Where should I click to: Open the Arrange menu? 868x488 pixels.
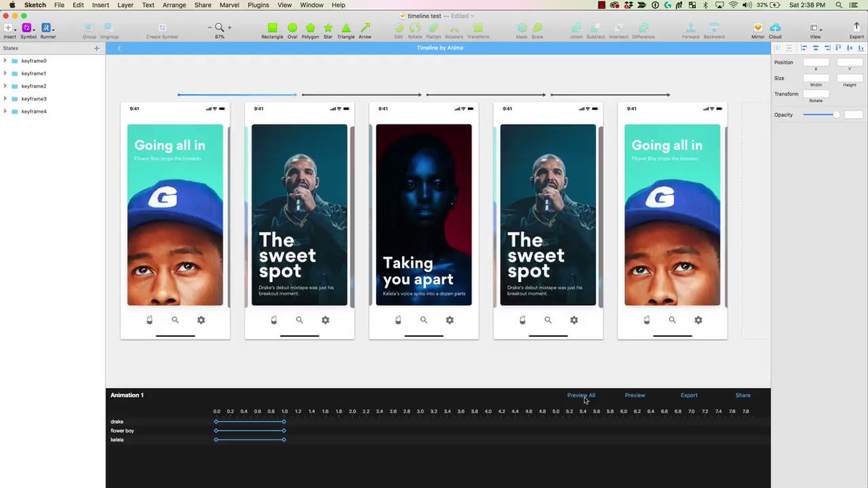174,5
